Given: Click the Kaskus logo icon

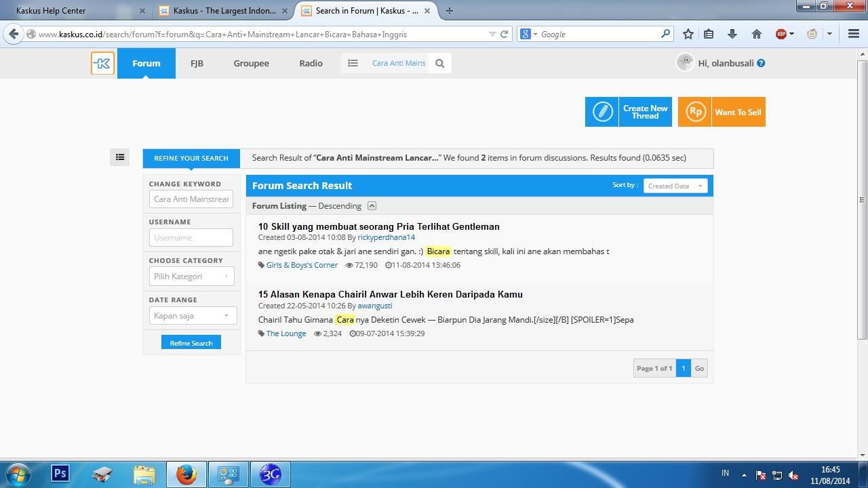Looking at the screenshot, I should [x=102, y=63].
